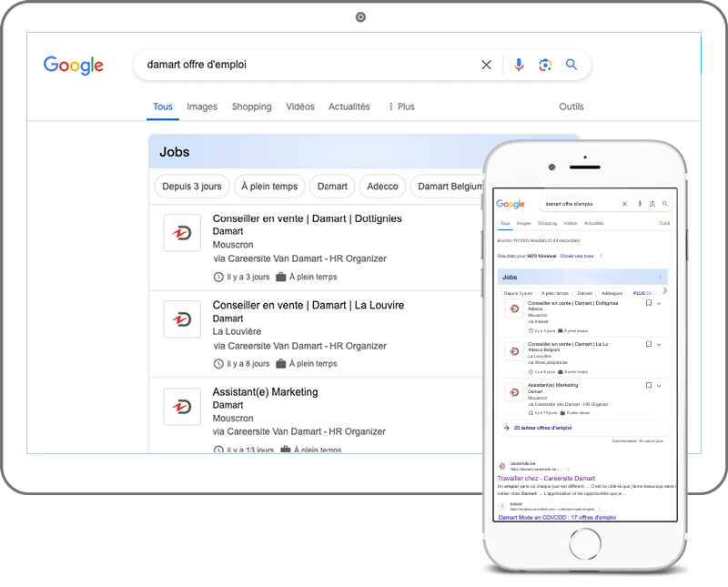The height and width of the screenshot is (587, 728).
Task: Select the 'À plein temps' filter chip on tablet
Action: pos(268,187)
